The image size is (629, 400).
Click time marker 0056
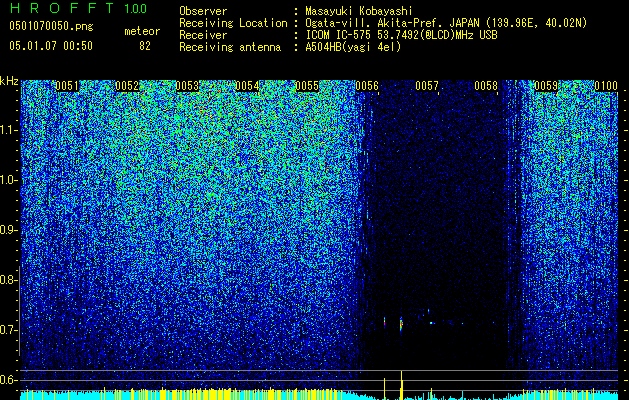coord(367,86)
